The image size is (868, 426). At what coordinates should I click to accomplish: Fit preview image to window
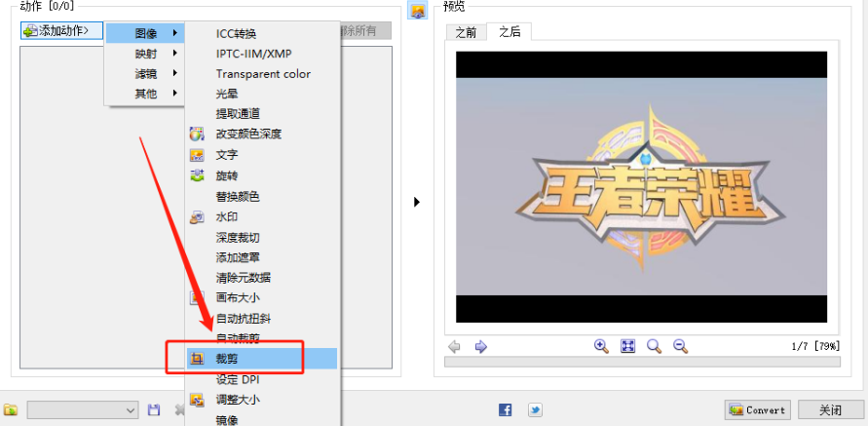point(627,347)
